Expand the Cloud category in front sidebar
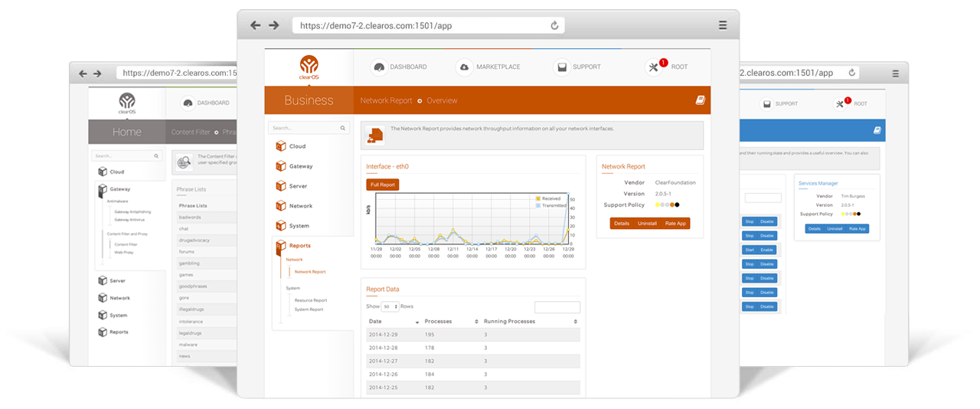The width and height of the screenshot is (980, 409). (x=291, y=146)
